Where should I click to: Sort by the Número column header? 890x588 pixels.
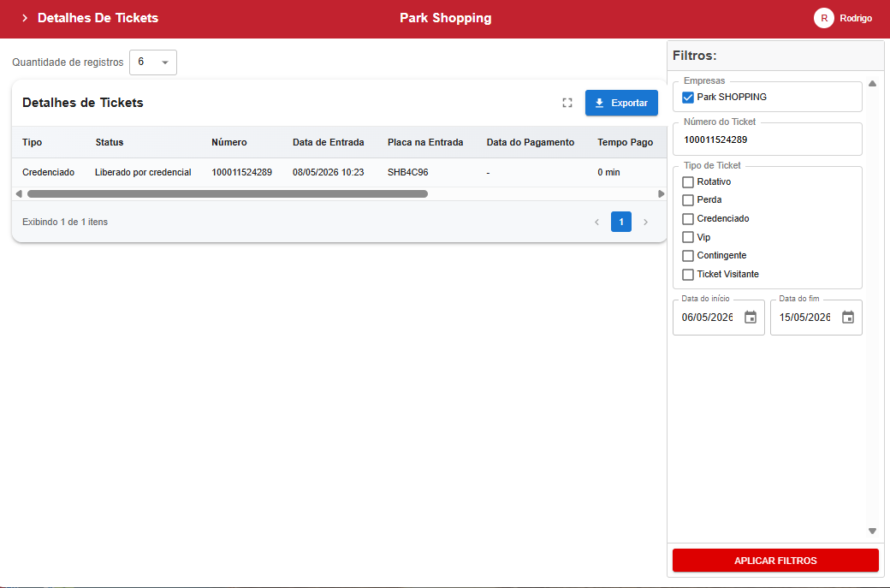[229, 142]
